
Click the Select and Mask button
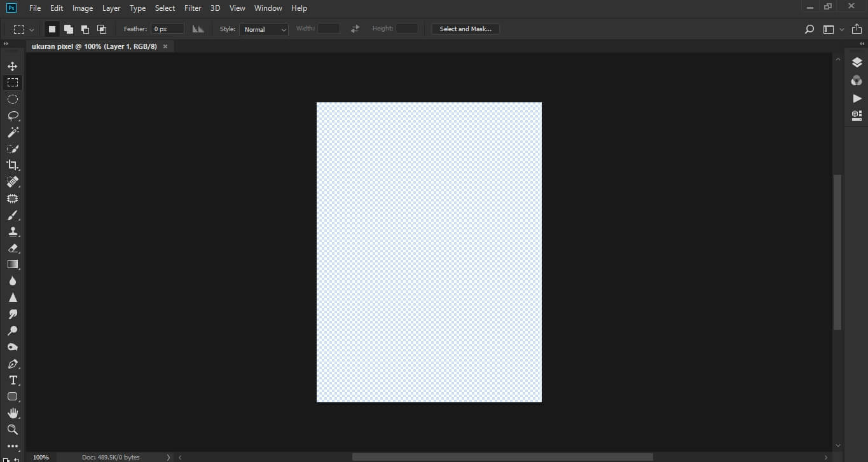465,29
